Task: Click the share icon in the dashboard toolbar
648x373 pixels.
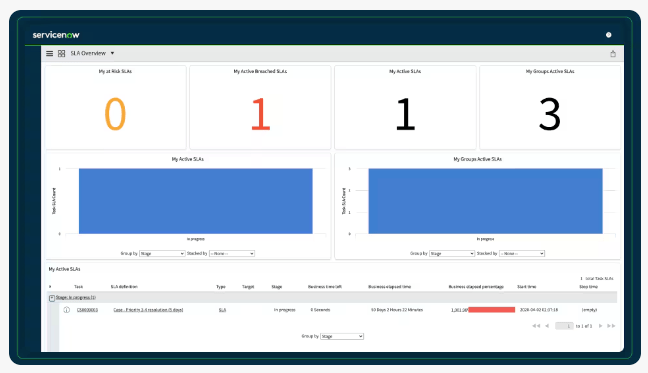Action: click(x=613, y=54)
